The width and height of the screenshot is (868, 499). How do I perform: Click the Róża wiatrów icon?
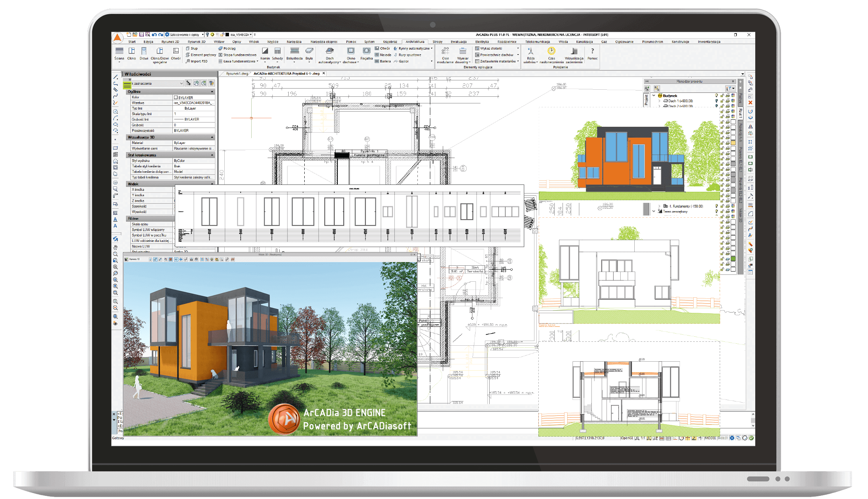531,55
